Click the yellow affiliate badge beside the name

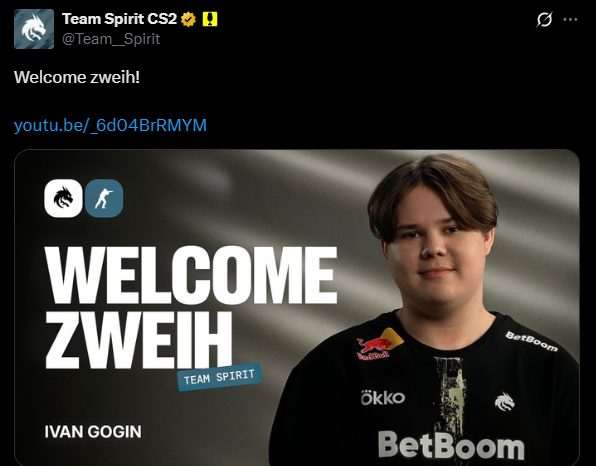coord(210,19)
